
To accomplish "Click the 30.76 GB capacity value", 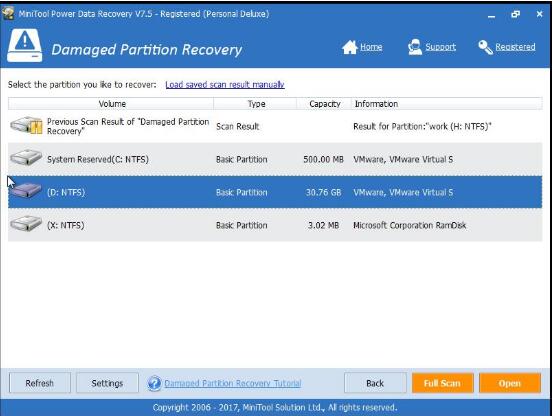I will (x=323, y=193).
